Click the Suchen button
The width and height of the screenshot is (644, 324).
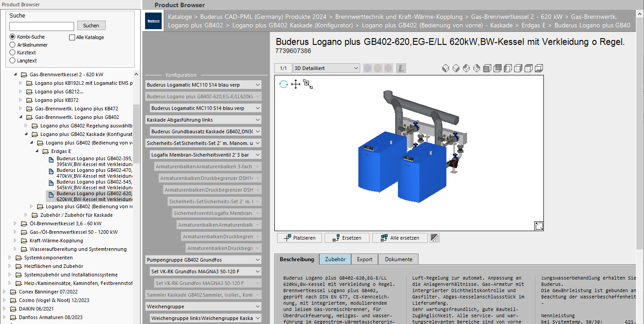click(x=91, y=26)
